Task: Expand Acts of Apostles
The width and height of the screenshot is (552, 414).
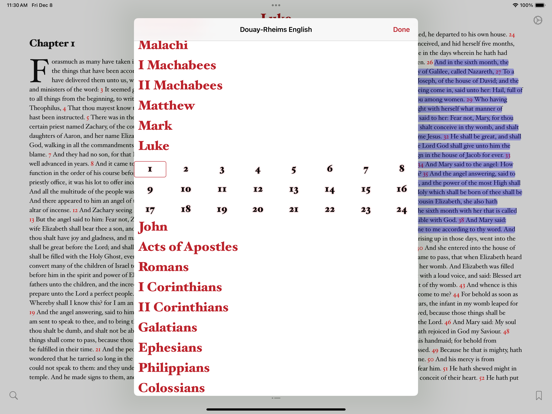Action: tap(188, 247)
